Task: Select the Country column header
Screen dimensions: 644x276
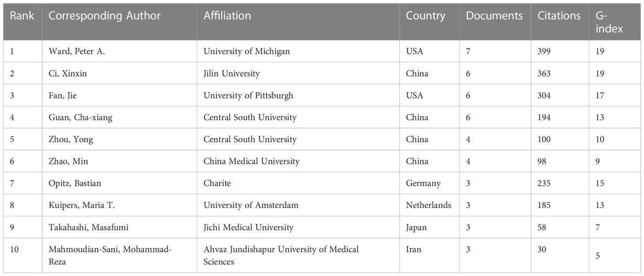Action: pos(426,16)
